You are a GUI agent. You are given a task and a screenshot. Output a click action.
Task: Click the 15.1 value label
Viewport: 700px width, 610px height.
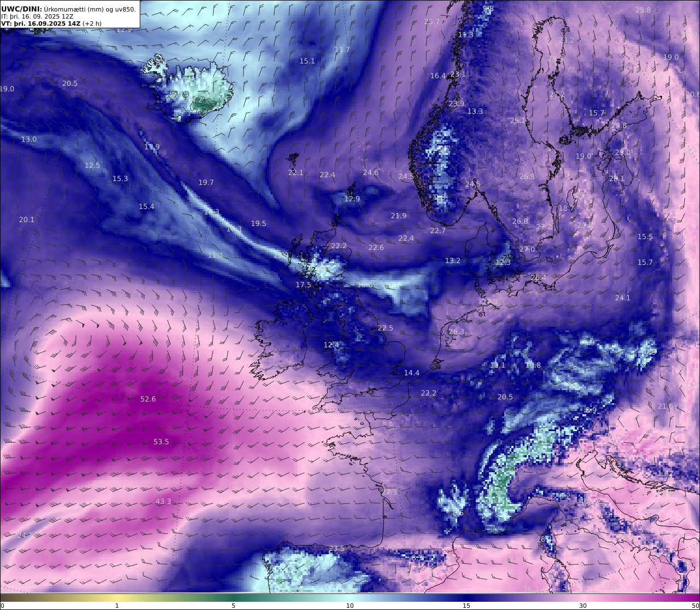tap(307, 61)
